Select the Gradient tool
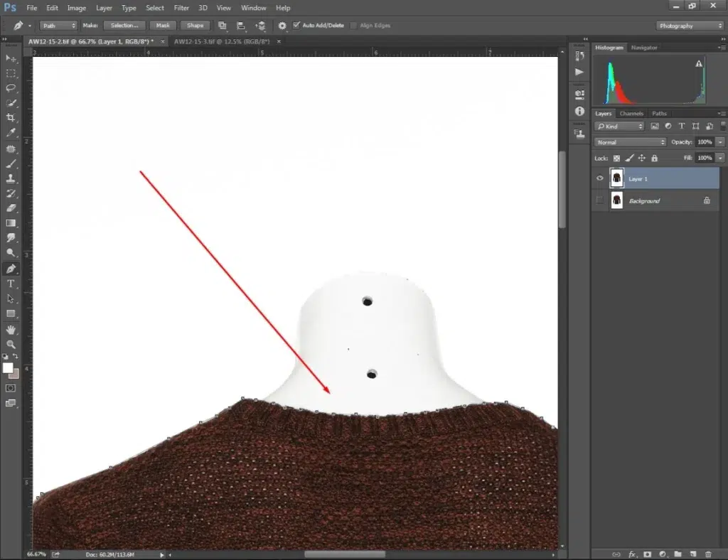This screenshot has height=560, width=728. pos(11,223)
